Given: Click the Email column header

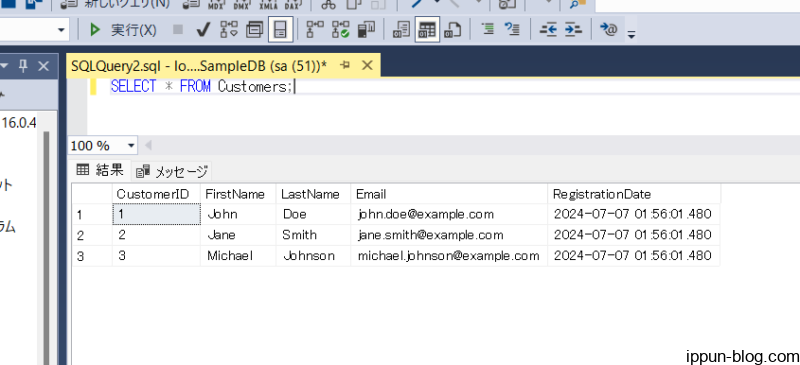Looking at the screenshot, I should tap(449, 194).
